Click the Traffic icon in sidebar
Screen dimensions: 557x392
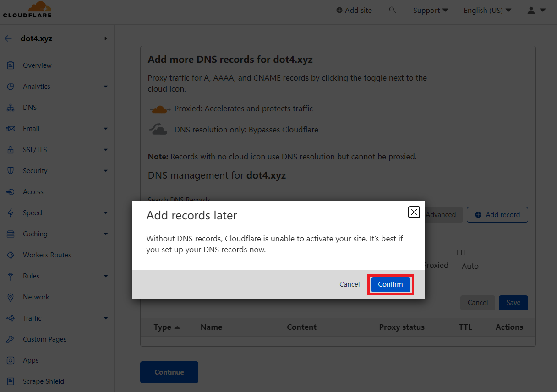click(x=11, y=318)
